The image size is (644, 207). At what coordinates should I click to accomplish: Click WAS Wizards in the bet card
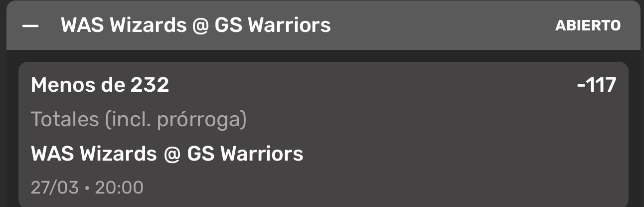[x=93, y=154]
